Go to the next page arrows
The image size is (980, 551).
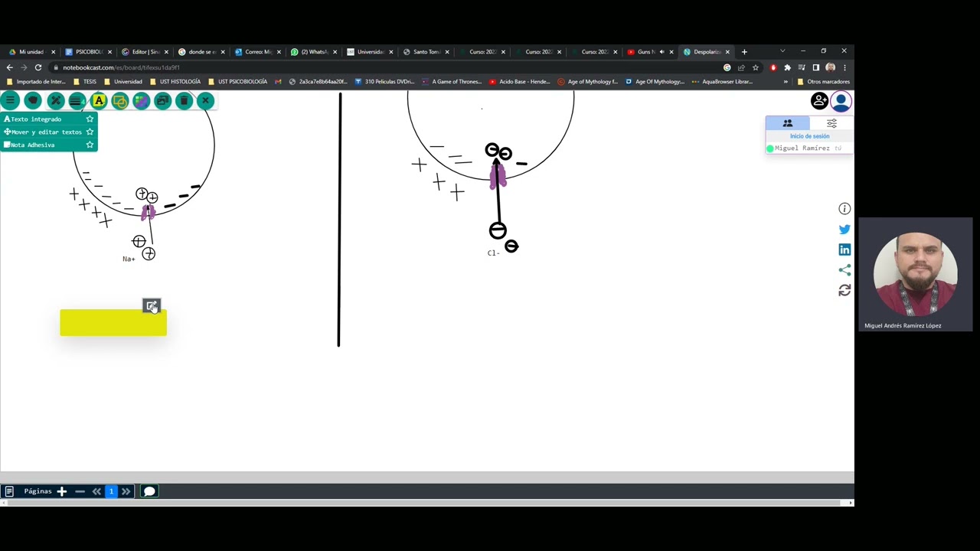126,491
